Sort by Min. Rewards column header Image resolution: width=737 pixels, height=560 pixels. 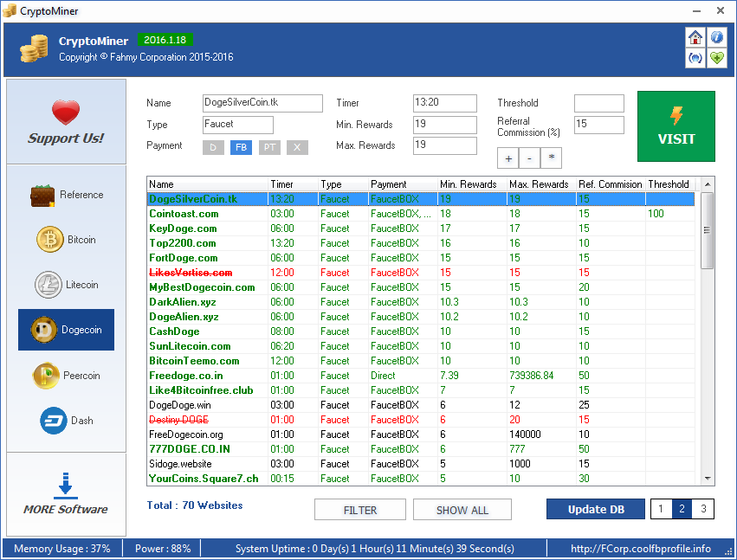tap(472, 184)
